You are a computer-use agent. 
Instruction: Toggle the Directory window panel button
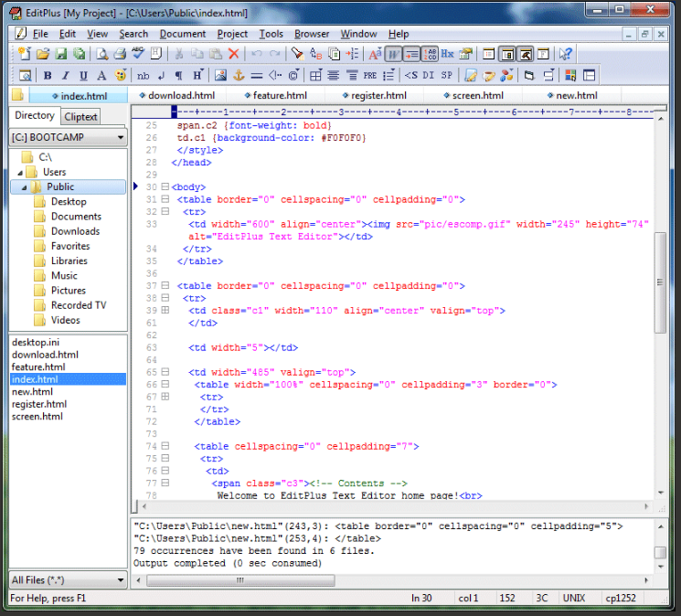point(506,54)
